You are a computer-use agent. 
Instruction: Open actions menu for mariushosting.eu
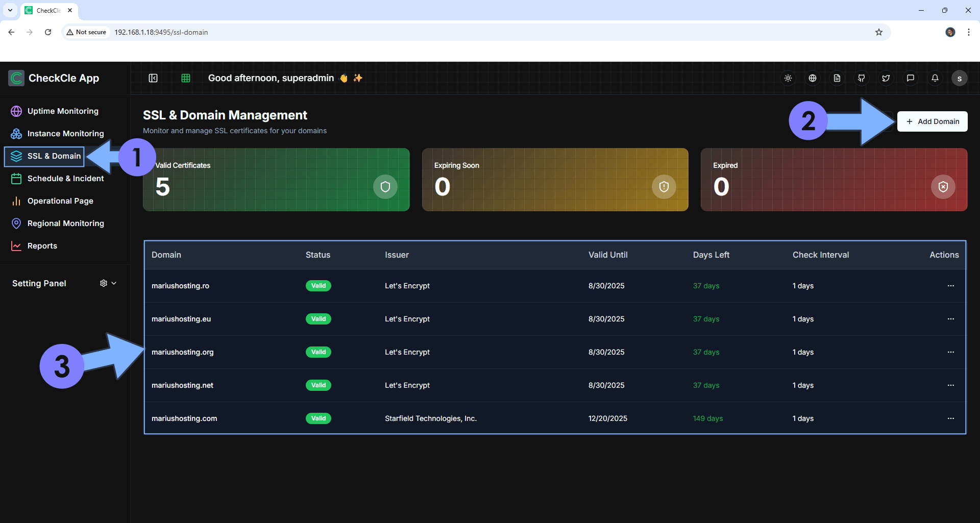click(951, 319)
